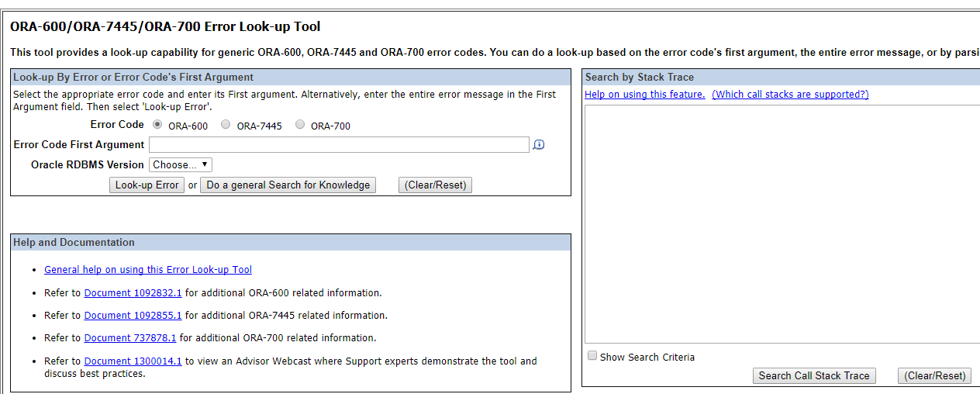Click inside the stack trace text area
Image resolution: width=980 pixels, height=394 pixels.
pos(782,223)
